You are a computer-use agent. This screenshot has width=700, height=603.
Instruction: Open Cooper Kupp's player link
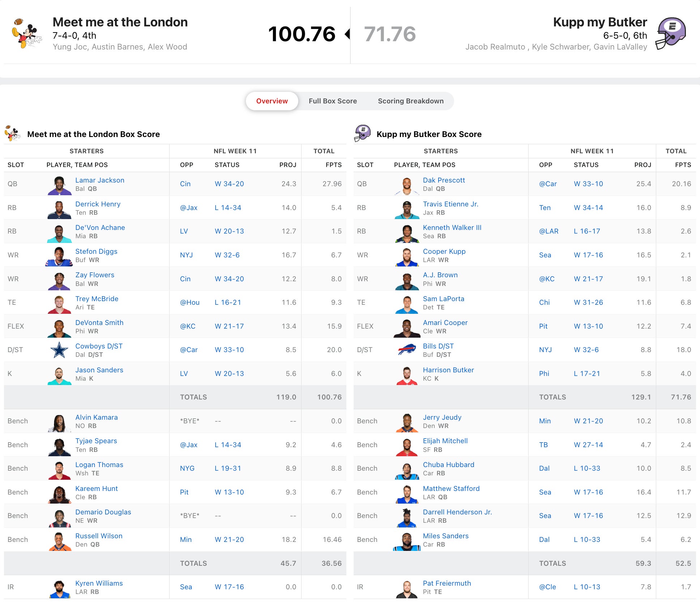[x=444, y=251]
